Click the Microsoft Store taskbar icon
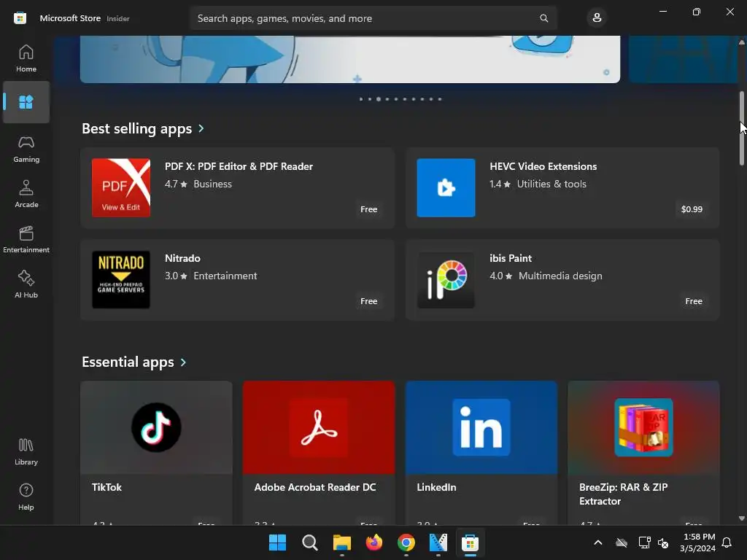Viewport: 747px width, 560px height. point(471,542)
